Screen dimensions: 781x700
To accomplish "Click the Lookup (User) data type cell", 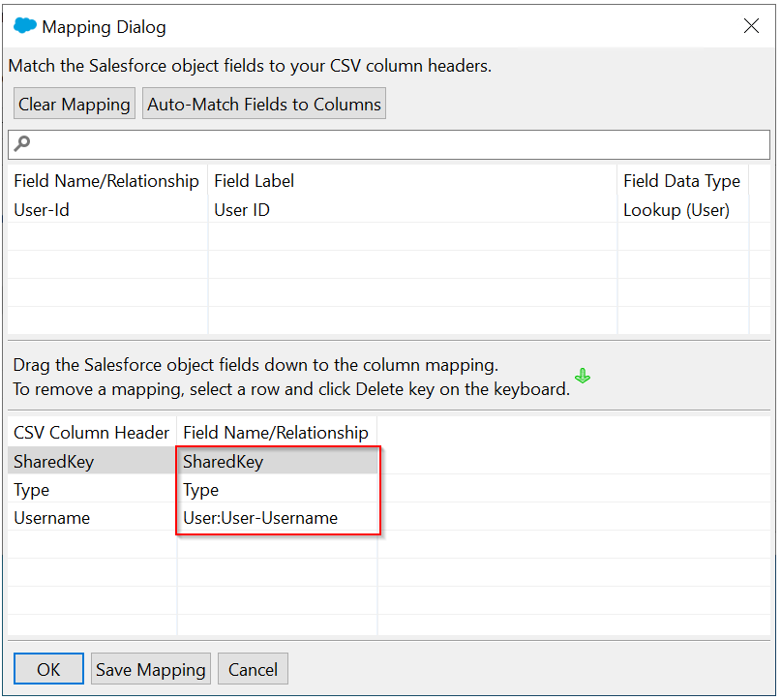I will tap(676, 210).
